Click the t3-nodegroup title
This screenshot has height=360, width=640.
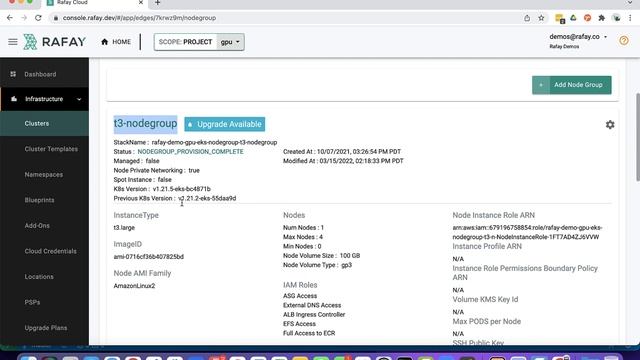(x=145, y=123)
